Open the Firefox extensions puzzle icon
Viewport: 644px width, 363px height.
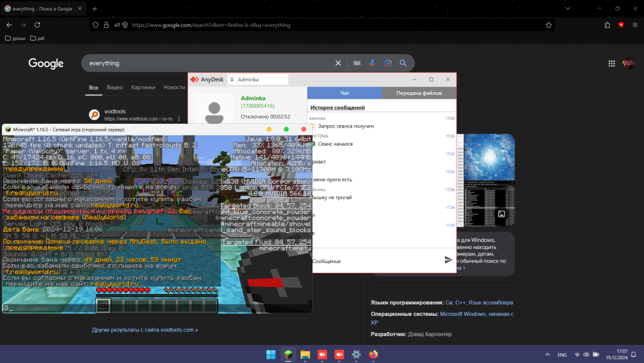[607, 25]
